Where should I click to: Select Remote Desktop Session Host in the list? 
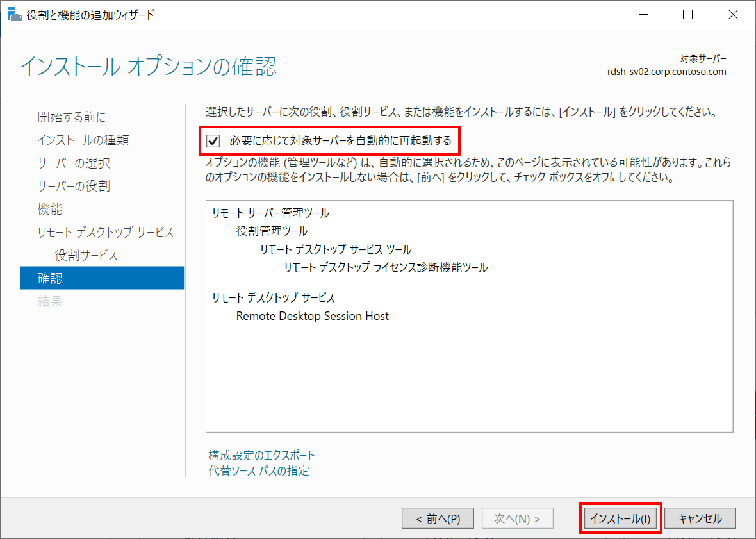click(x=312, y=315)
